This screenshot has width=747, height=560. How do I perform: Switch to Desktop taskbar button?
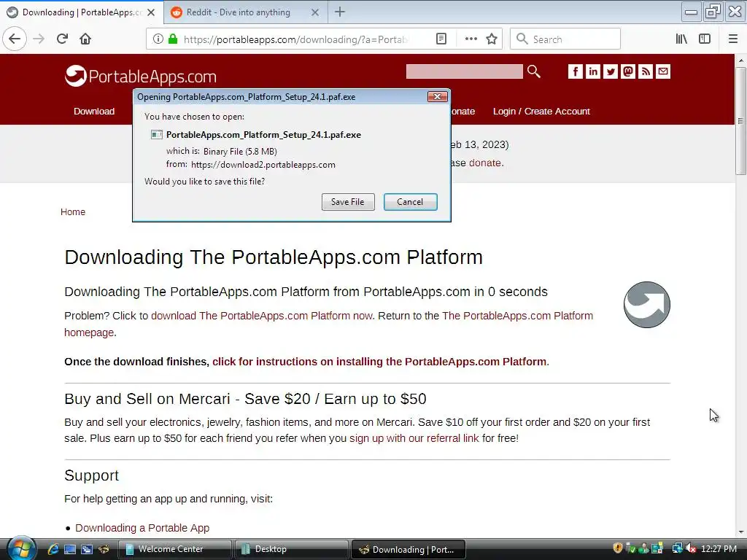pos(292,549)
